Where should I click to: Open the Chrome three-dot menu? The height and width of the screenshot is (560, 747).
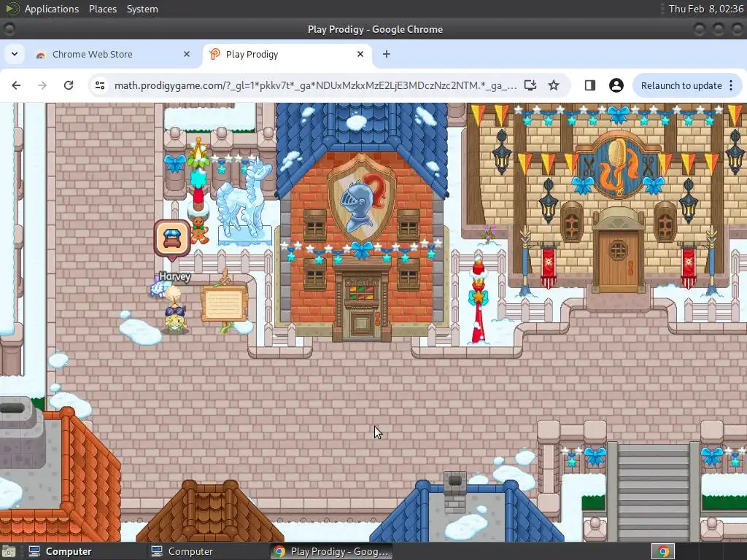pos(731,85)
